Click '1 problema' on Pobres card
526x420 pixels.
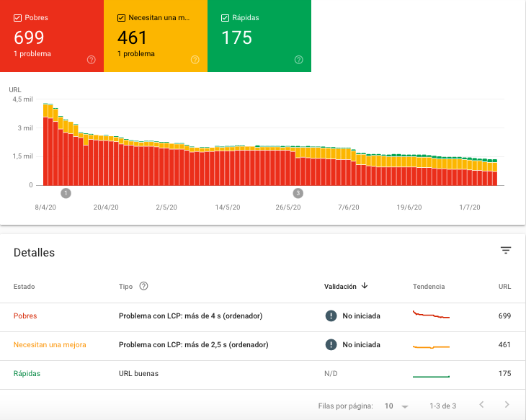32,54
